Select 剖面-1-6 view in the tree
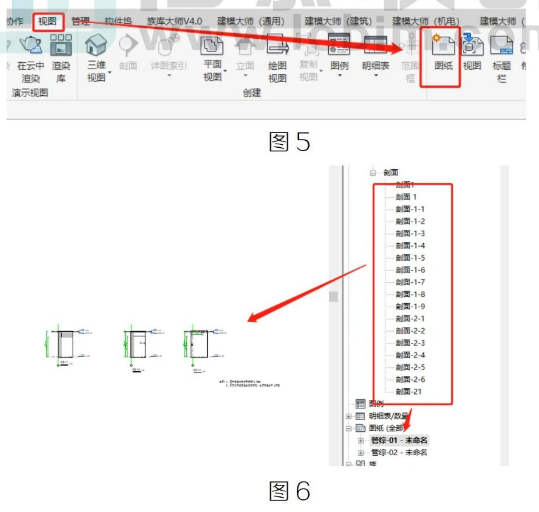This screenshot has height=512, width=539. (x=410, y=270)
